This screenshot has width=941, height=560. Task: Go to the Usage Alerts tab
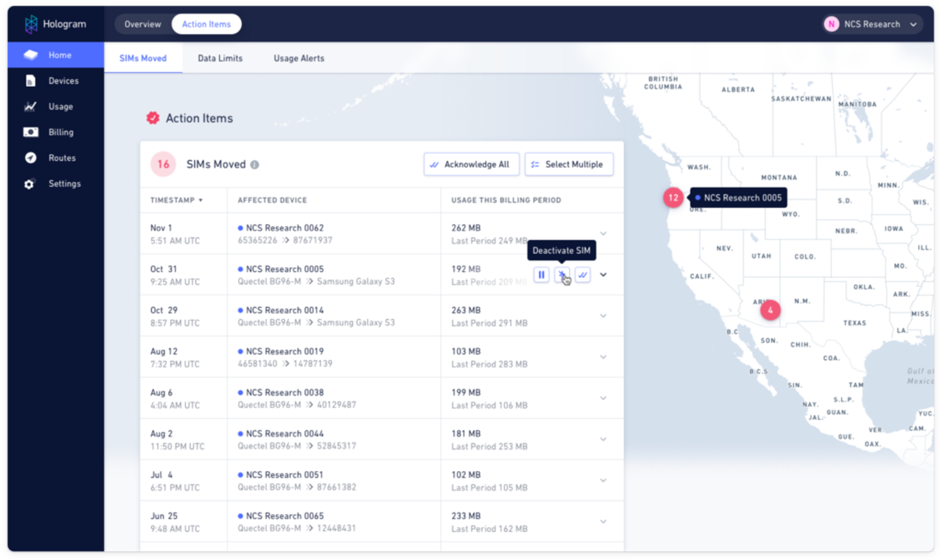pyautogui.click(x=299, y=58)
